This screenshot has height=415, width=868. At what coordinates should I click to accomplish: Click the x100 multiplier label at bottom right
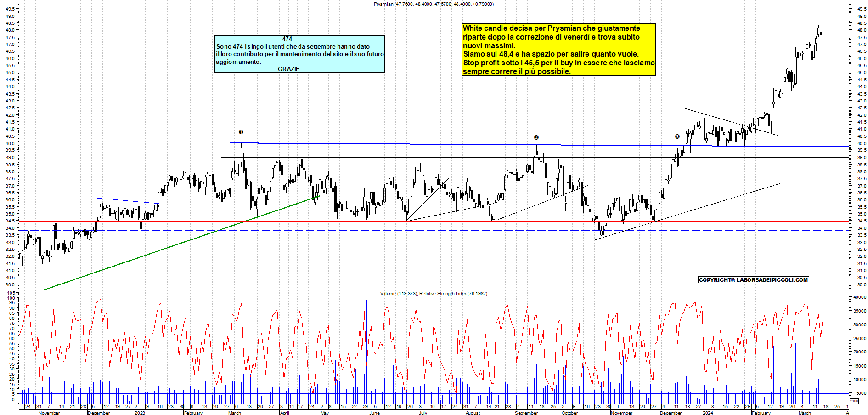854,401
